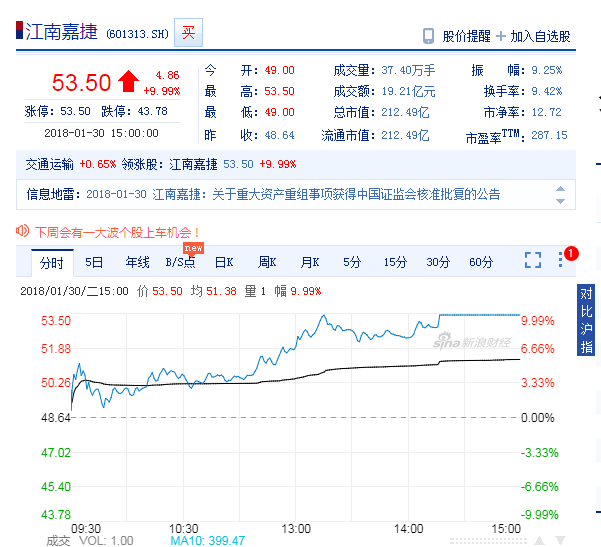The image size is (601, 547).
Task: Click the phone icon for 股价提醒
Action: (x=428, y=36)
